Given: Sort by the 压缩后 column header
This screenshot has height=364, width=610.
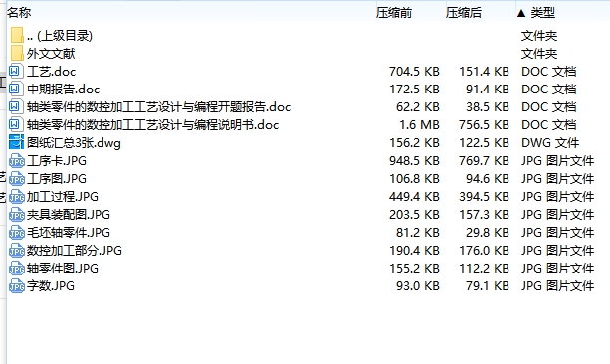Looking at the screenshot, I should (x=464, y=13).
